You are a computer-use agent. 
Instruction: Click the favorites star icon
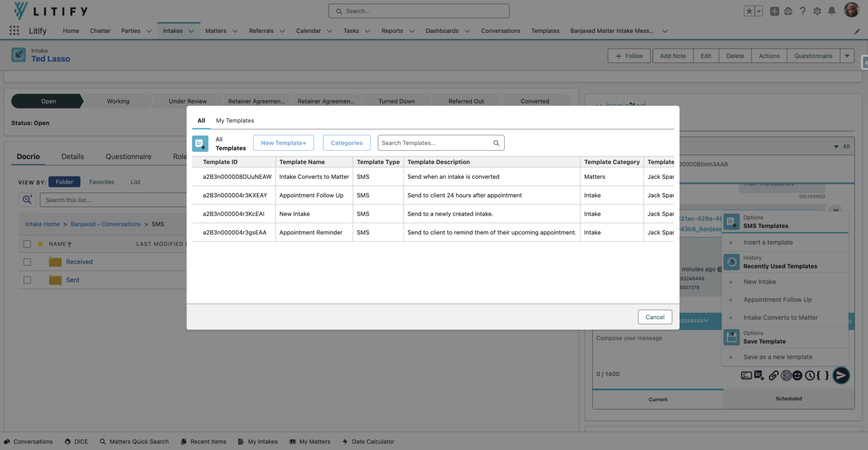(749, 11)
